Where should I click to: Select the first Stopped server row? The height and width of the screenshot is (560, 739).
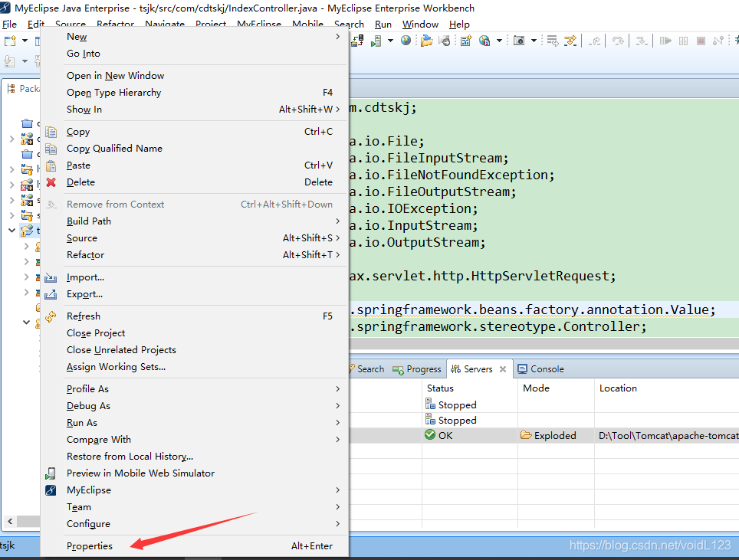(544, 405)
